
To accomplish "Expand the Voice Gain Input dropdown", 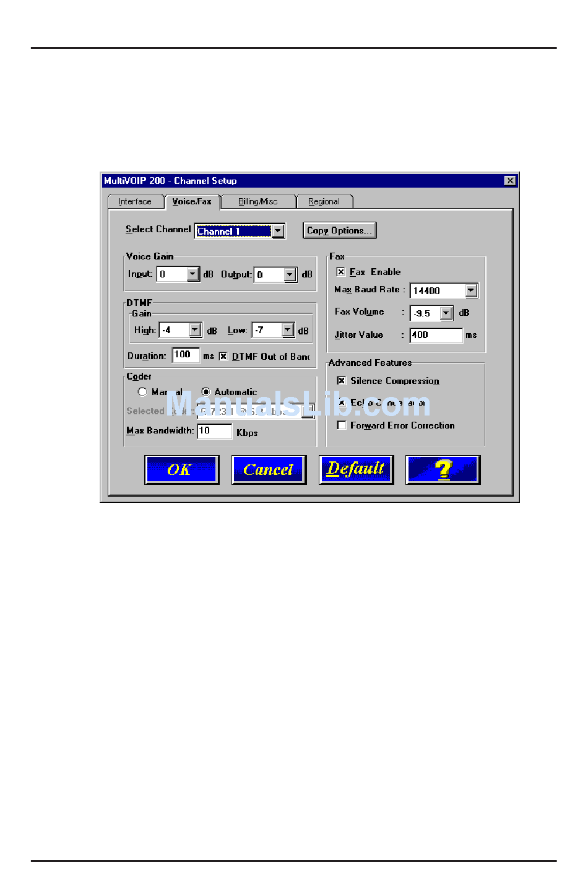I will 193,274.
